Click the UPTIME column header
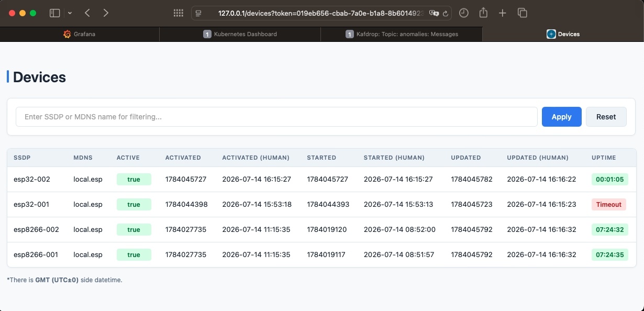The height and width of the screenshot is (311, 644). coord(604,158)
